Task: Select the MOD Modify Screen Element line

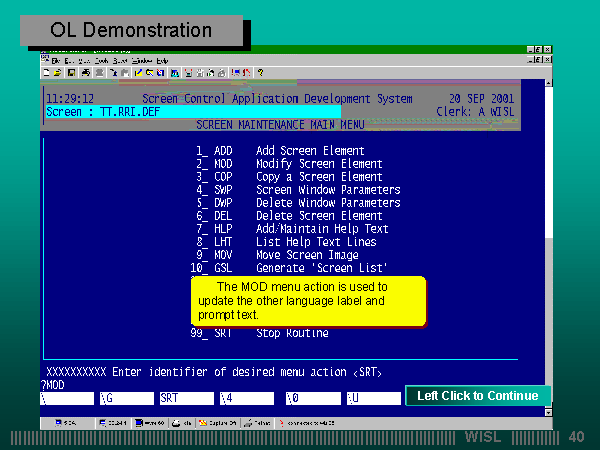Action: 290,164
